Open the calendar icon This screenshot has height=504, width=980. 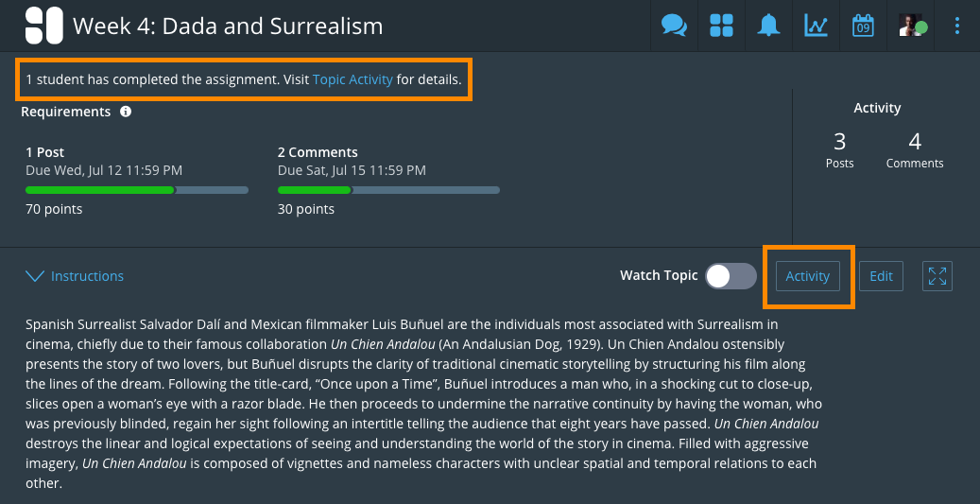(863, 26)
